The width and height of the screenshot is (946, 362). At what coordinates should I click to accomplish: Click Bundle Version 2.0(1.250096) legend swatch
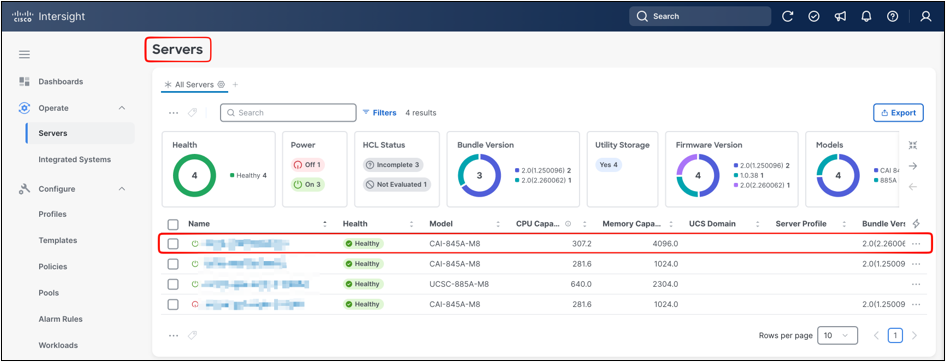point(517,170)
